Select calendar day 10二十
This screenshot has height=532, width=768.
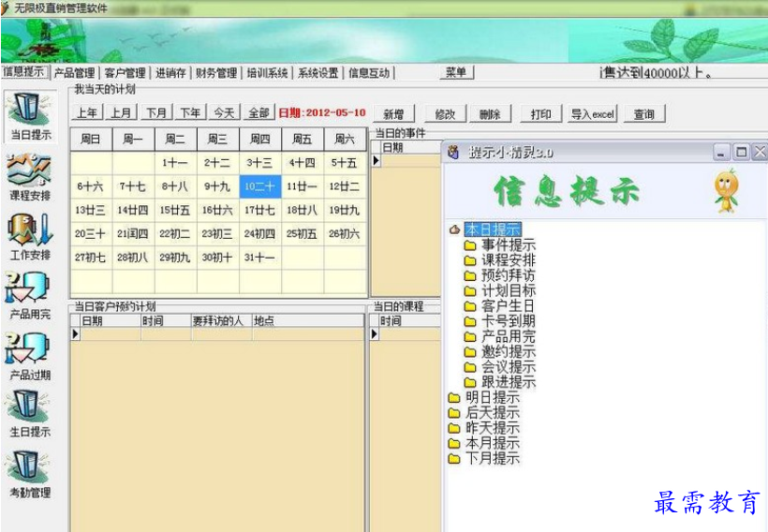coord(260,186)
